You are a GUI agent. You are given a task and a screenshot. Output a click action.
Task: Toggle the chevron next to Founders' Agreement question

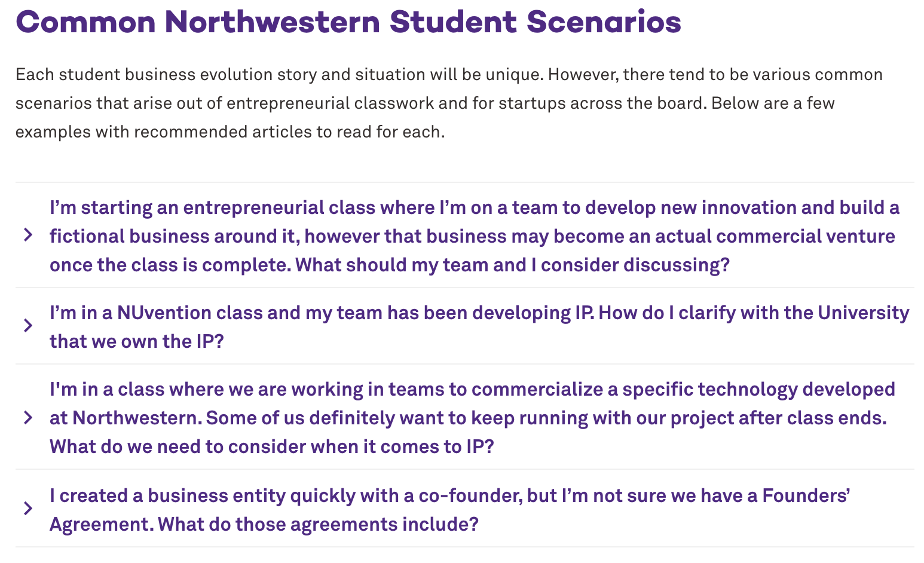pyautogui.click(x=27, y=509)
